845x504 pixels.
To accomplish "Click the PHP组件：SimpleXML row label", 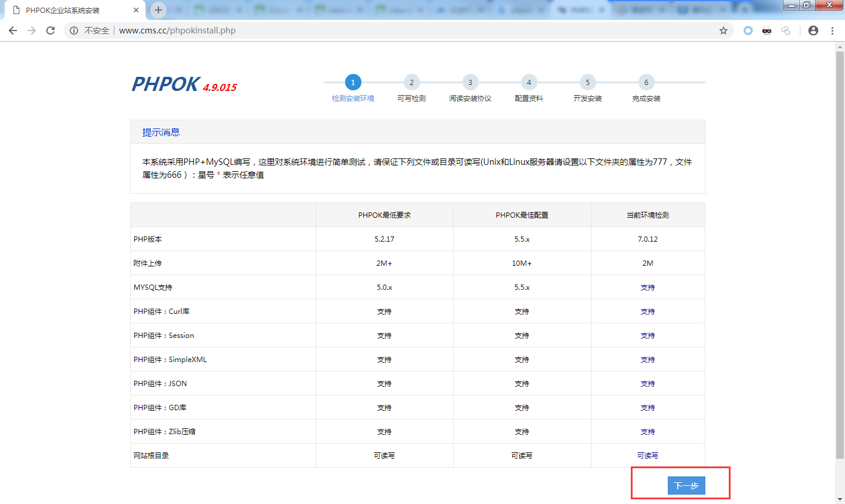I will [170, 360].
